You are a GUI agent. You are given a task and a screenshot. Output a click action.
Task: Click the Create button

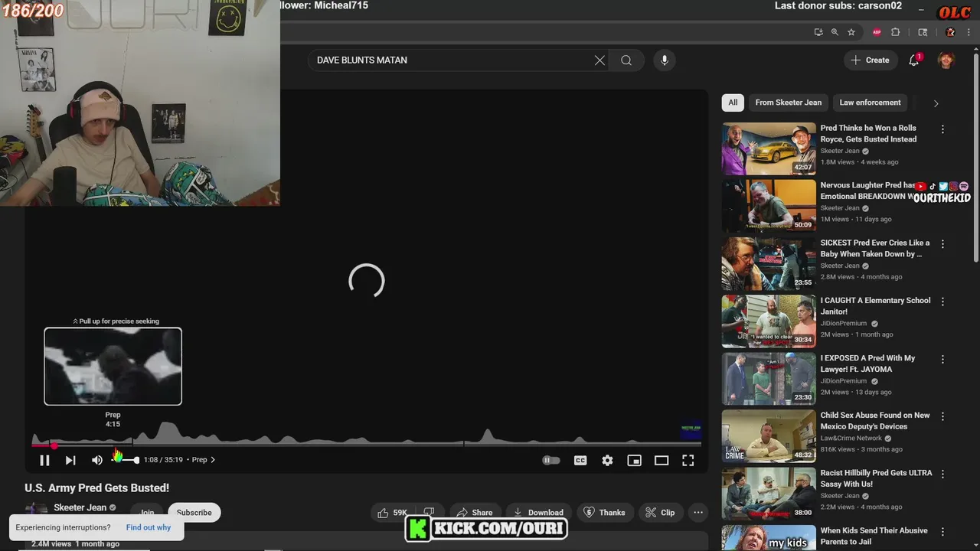(870, 60)
